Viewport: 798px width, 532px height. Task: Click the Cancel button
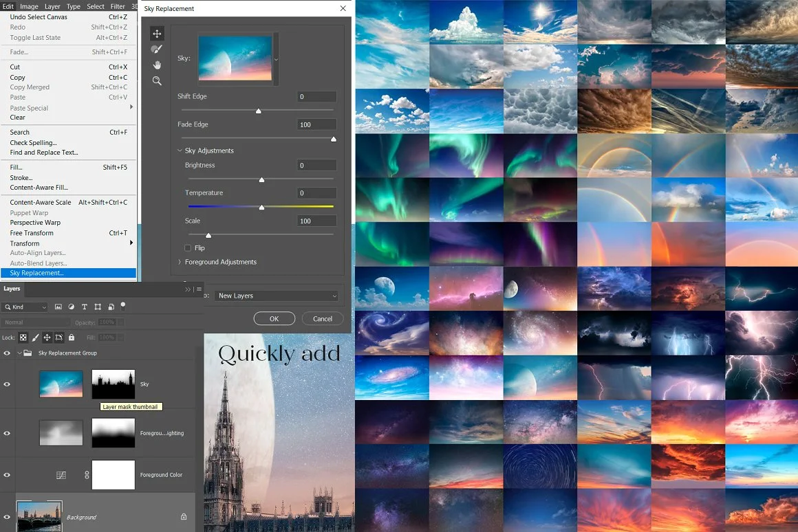(x=323, y=318)
